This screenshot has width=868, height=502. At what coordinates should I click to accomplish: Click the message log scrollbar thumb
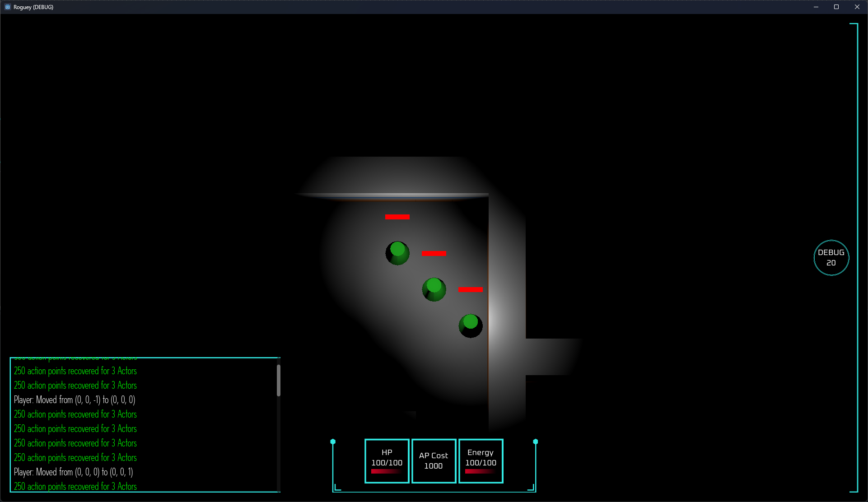[x=279, y=380]
